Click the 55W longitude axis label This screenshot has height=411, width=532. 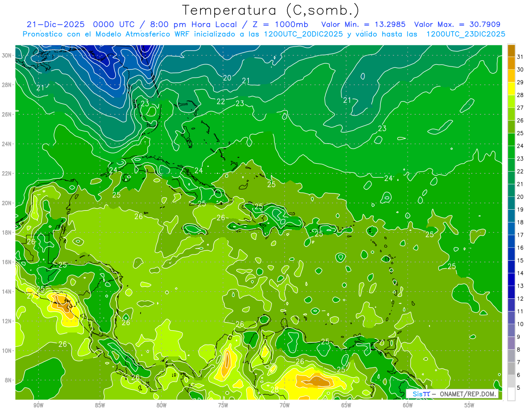tap(469, 405)
